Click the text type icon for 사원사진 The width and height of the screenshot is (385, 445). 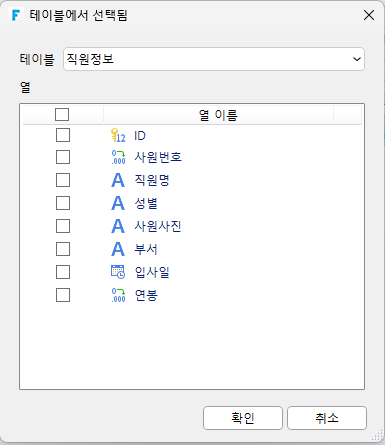coord(118,226)
